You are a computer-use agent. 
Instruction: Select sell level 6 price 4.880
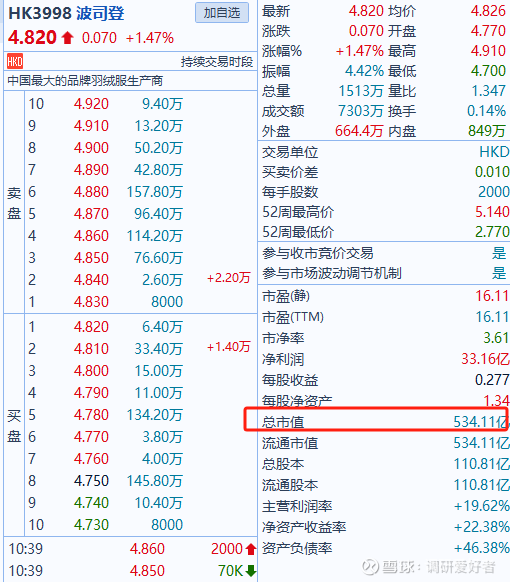(x=91, y=192)
